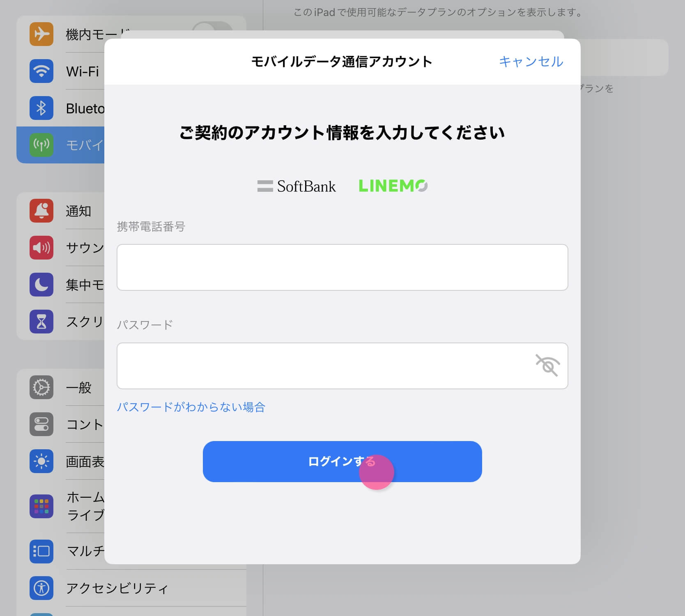Open Display brightness sun icon
This screenshot has width=685, height=616.
coord(41,461)
